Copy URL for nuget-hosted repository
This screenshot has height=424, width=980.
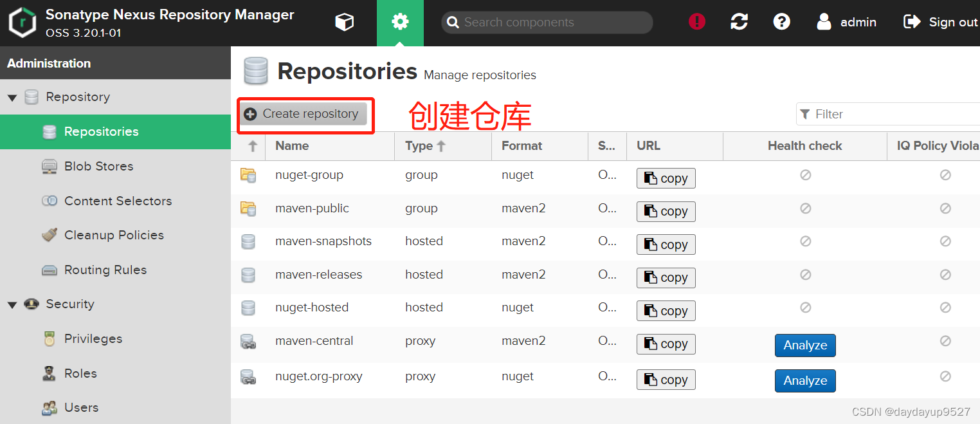[666, 311]
